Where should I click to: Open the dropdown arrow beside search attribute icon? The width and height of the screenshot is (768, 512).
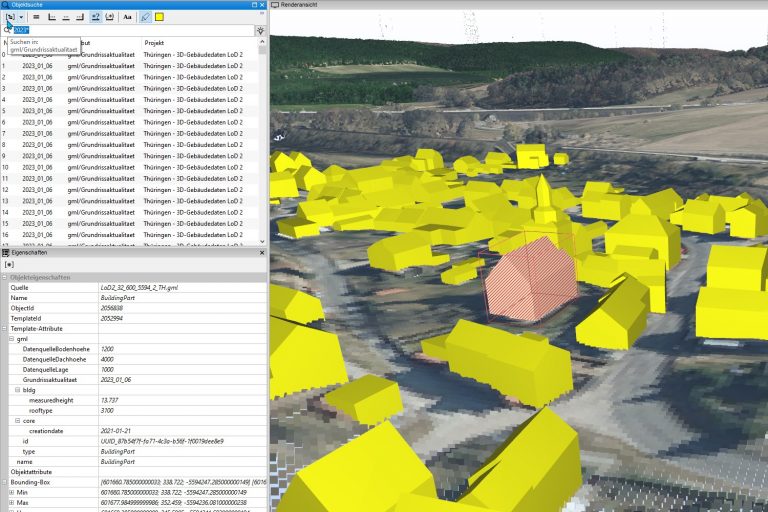pyautogui.click(x=21, y=17)
